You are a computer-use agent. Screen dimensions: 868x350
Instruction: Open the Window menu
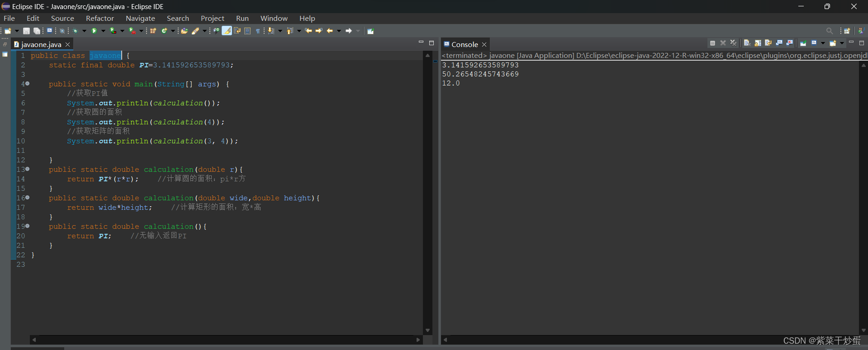pyautogui.click(x=274, y=18)
